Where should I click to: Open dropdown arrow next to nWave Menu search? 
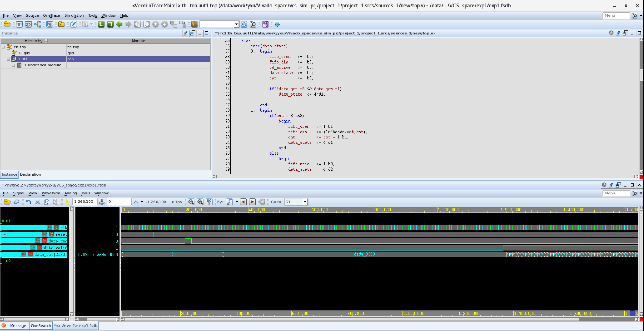[641, 193]
